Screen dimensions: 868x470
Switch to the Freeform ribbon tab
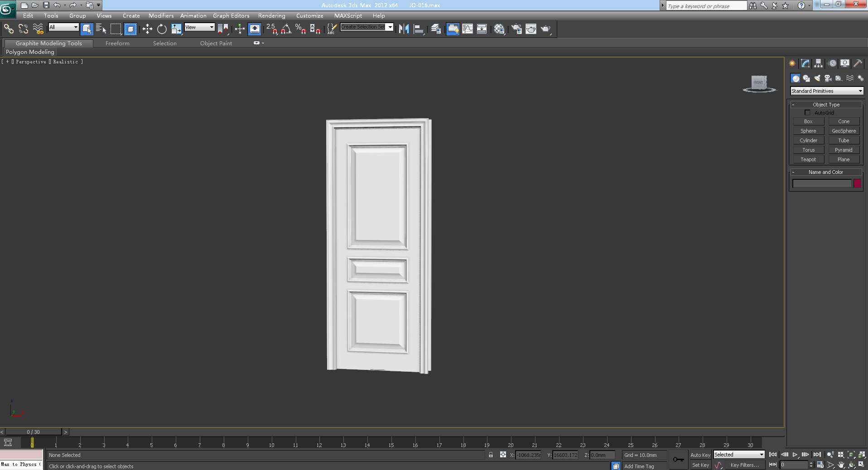[x=117, y=43]
